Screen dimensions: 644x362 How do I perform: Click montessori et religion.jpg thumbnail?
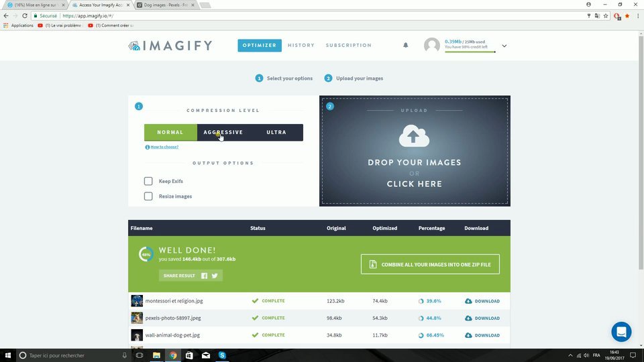[x=137, y=301]
